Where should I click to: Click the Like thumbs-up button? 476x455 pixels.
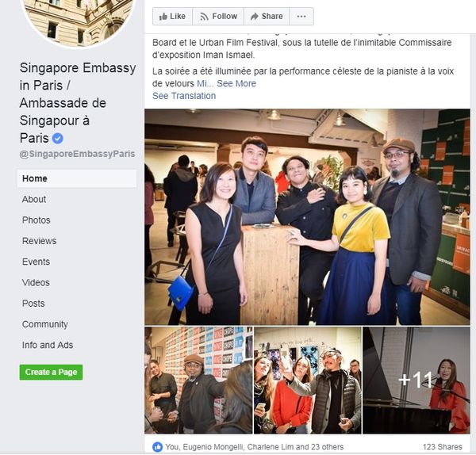pyautogui.click(x=172, y=17)
